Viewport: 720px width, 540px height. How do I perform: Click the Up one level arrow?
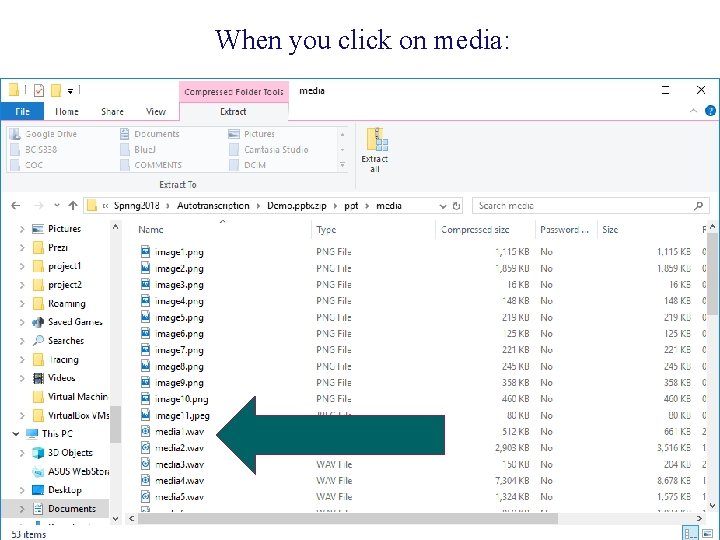pyautogui.click(x=73, y=206)
